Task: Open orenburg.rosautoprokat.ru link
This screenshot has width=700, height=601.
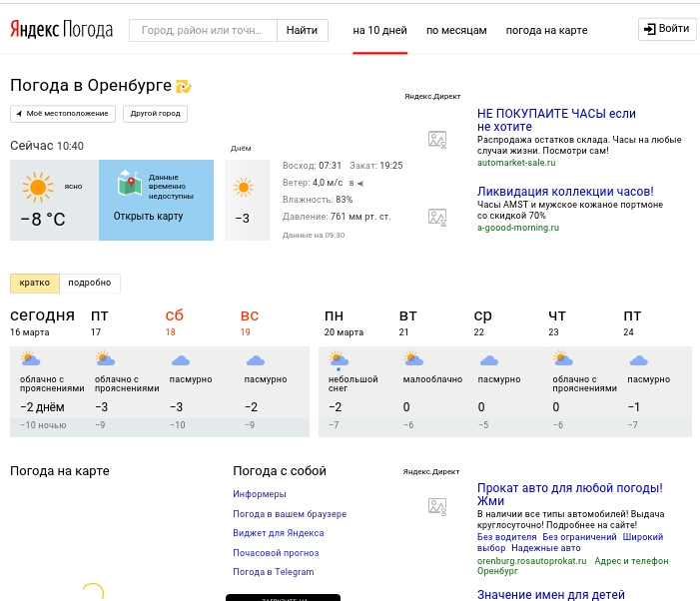Action: [531, 561]
